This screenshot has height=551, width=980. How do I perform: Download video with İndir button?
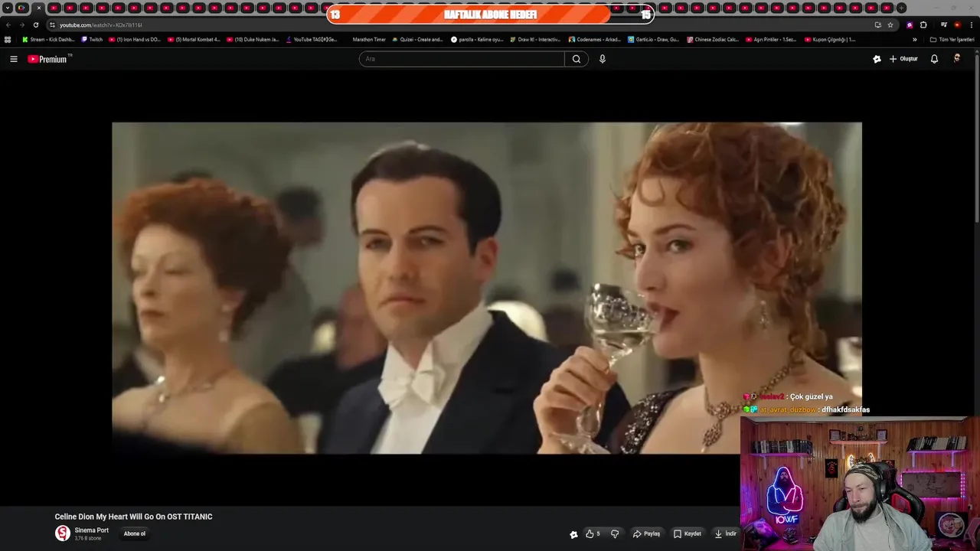tap(726, 534)
